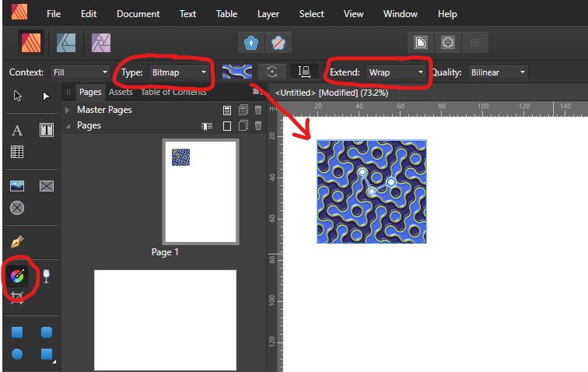
Task: Open the View menu
Action: (x=353, y=14)
